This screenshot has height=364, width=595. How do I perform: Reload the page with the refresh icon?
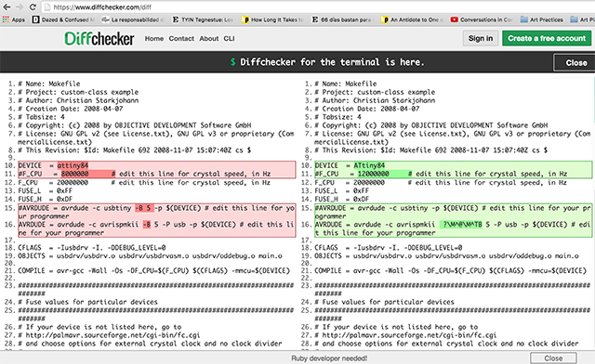33,6
